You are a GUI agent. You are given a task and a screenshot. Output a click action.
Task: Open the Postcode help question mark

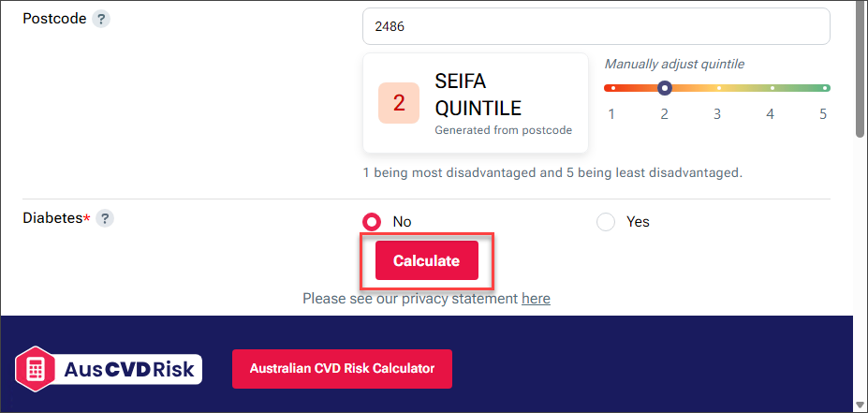coord(101,20)
